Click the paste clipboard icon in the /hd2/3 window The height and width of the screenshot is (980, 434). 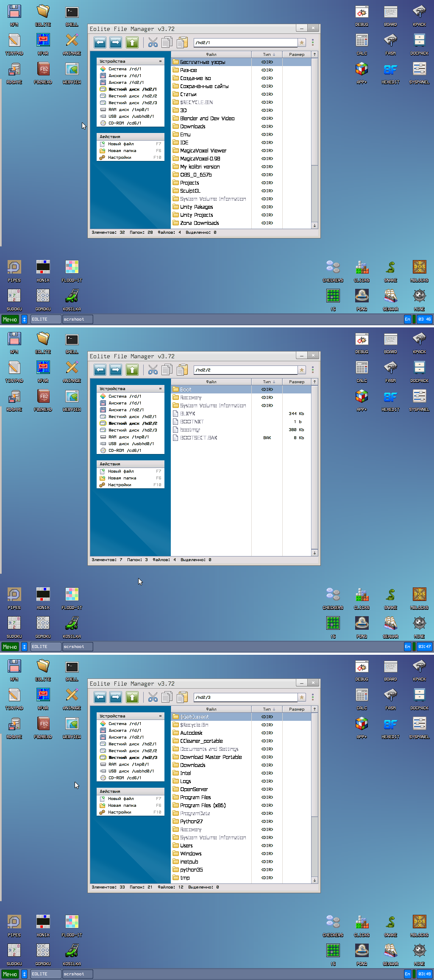click(182, 697)
